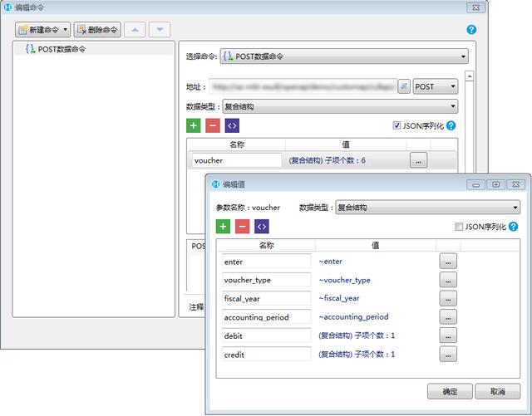532x416 pixels.
Task: Click the ~accounting_period value cell
Action: tap(353, 317)
